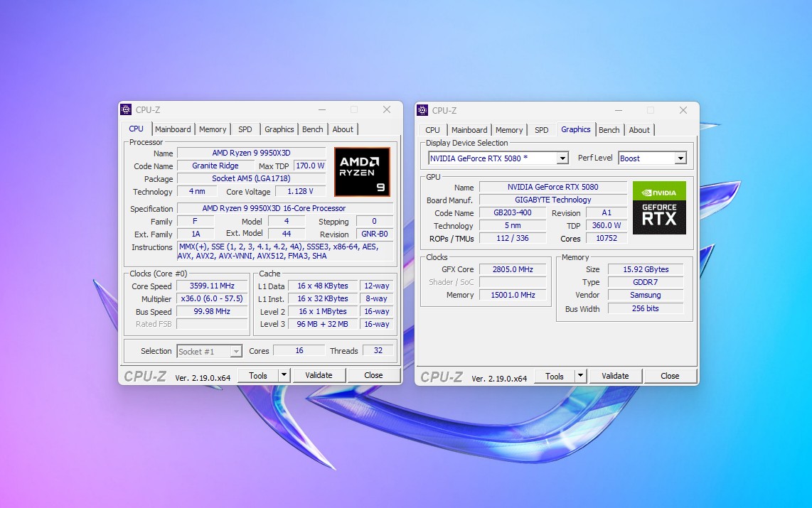Screen dimensions: 812x508
Task: Click the bottom Close button in right CPU-Z window
Action: [670, 376]
